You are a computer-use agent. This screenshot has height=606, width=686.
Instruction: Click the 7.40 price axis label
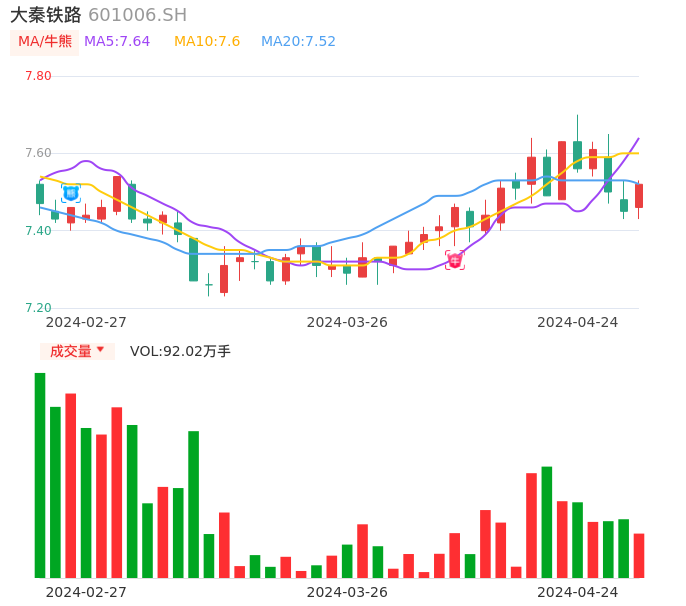38,231
